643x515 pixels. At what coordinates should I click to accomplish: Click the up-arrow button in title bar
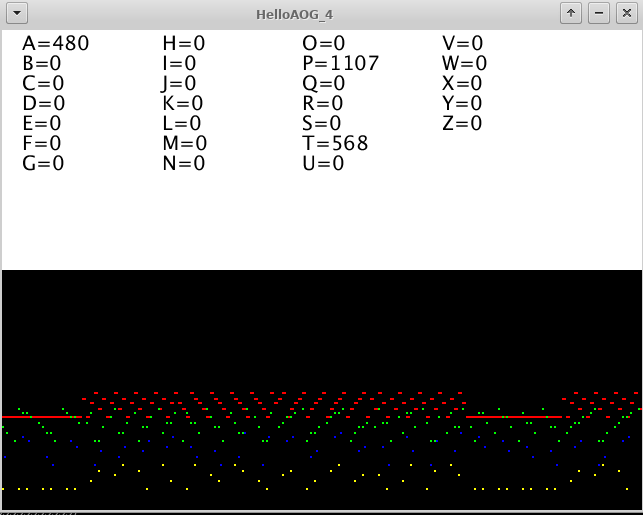[570, 13]
